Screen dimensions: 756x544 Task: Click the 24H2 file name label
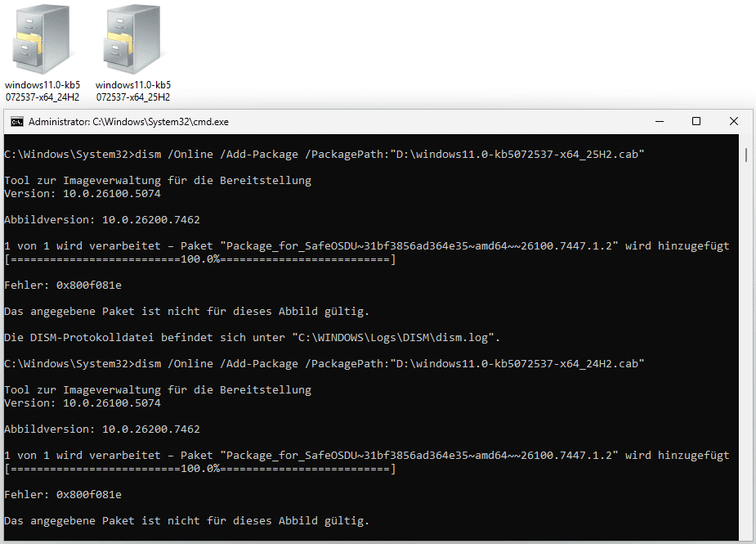[x=42, y=91]
